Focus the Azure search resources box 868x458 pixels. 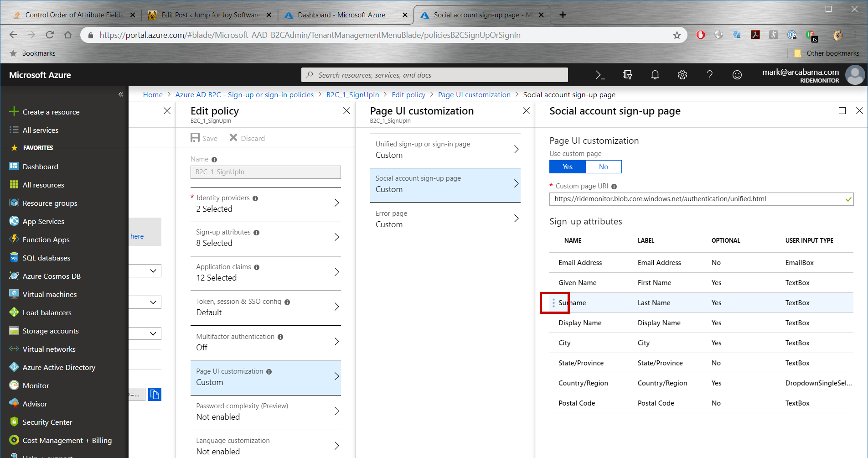click(x=434, y=75)
